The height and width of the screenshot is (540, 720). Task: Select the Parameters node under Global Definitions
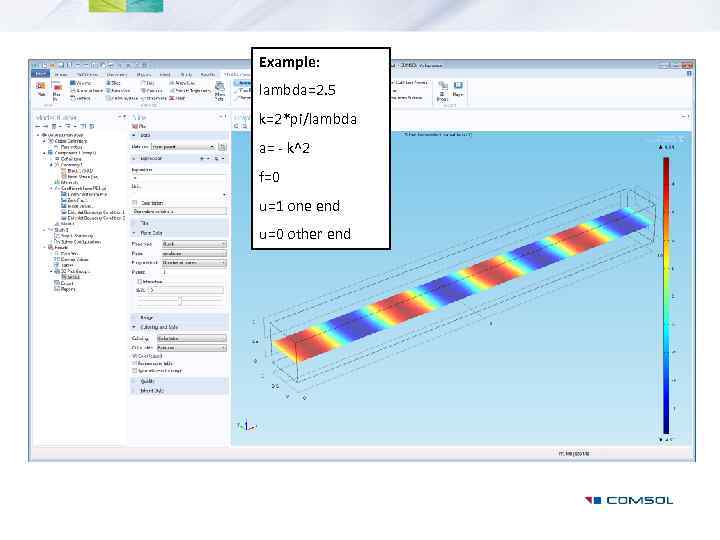(68, 147)
